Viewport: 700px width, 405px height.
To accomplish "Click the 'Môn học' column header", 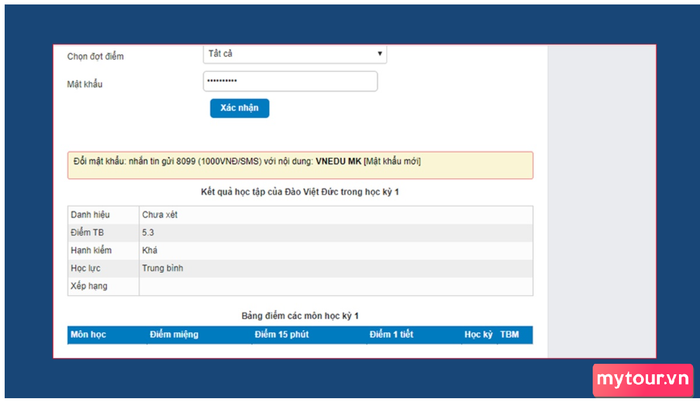I will point(88,334).
